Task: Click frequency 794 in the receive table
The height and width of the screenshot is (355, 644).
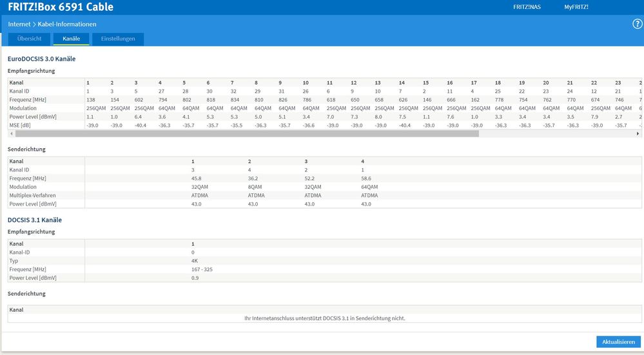Action: [162, 100]
